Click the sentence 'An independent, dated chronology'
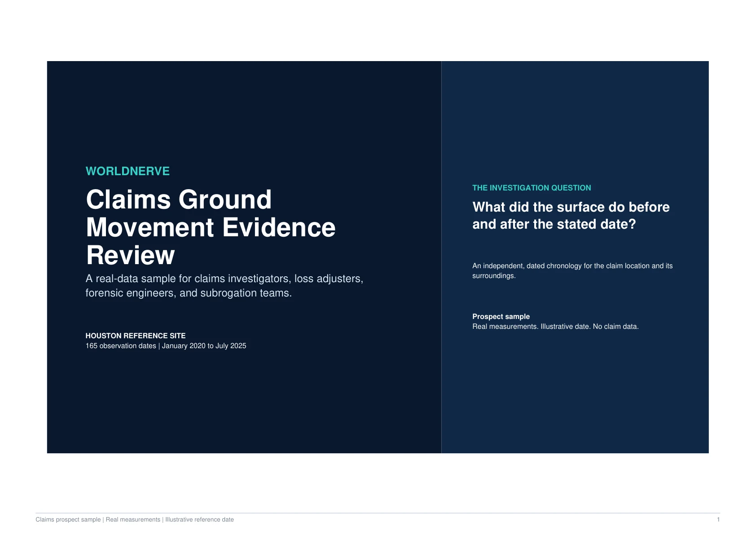Screen dimensions: 756x535 [x=572, y=270]
